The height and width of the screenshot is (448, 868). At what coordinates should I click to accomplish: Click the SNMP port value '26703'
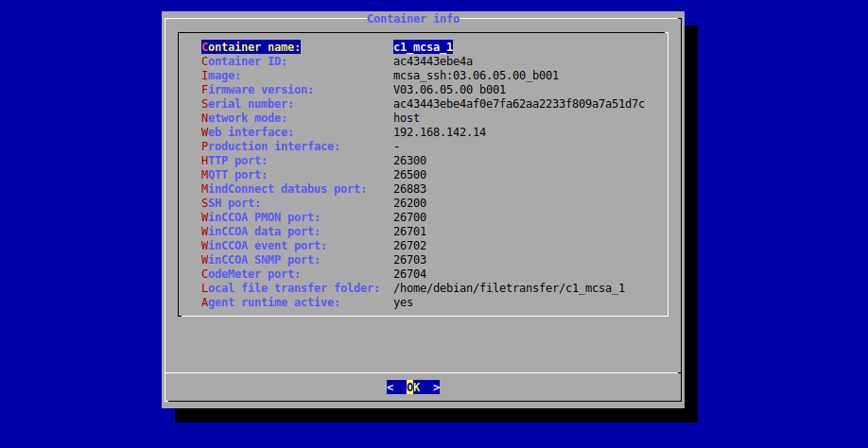pos(409,260)
